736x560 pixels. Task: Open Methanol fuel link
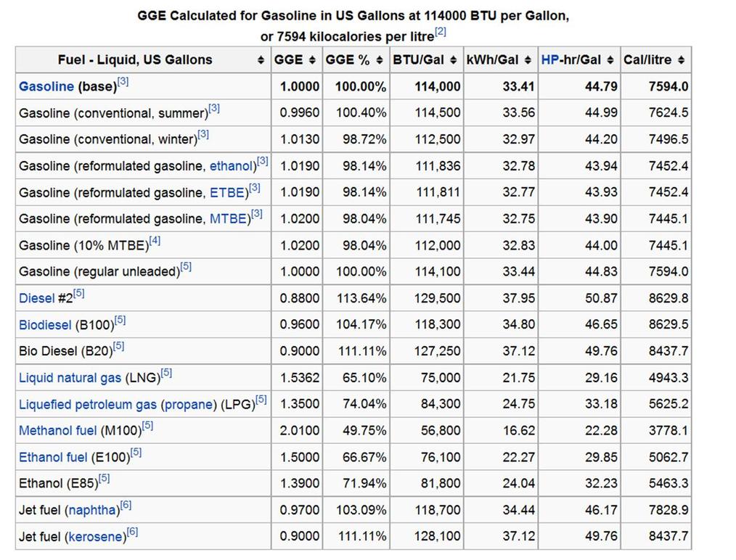tap(58, 431)
